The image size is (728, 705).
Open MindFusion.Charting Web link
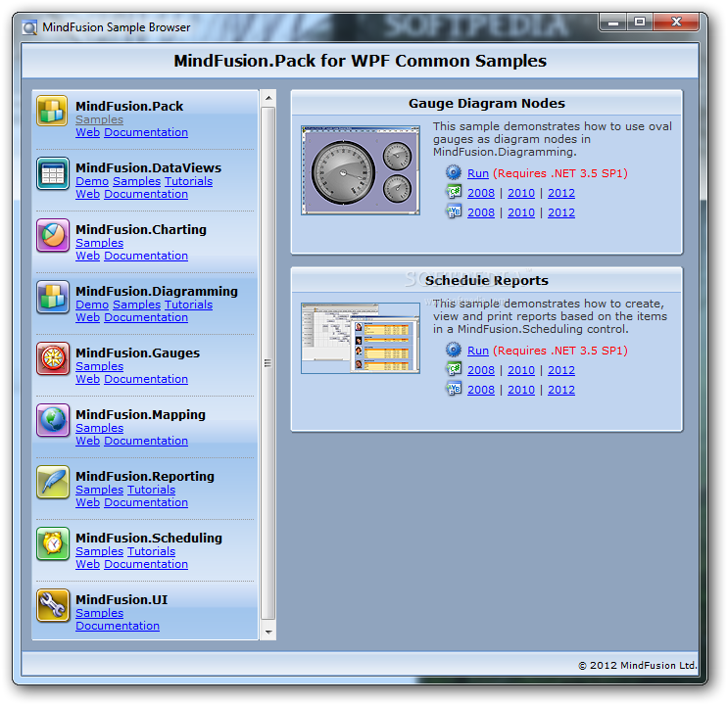tap(88, 256)
